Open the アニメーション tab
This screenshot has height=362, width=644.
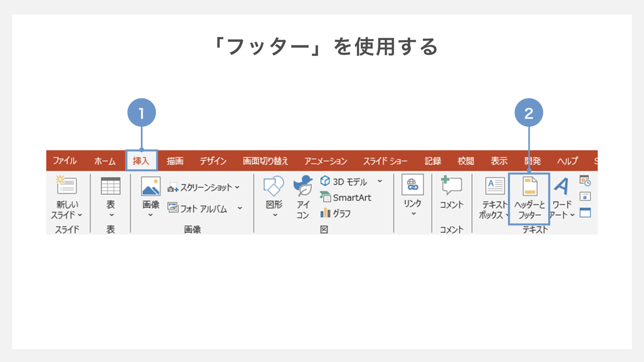pyautogui.click(x=325, y=161)
